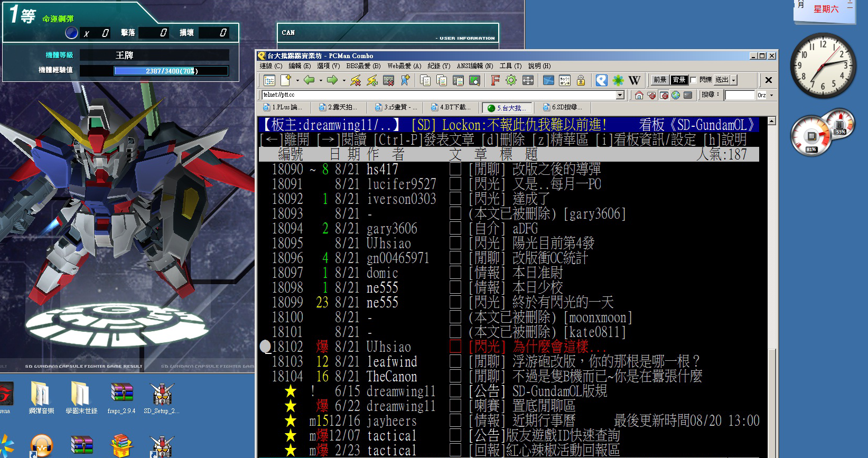Open the site list icon in PCMan toolbar
Image resolution: width=868 pixels, height=458 pixels.
[x=269, y=80]
